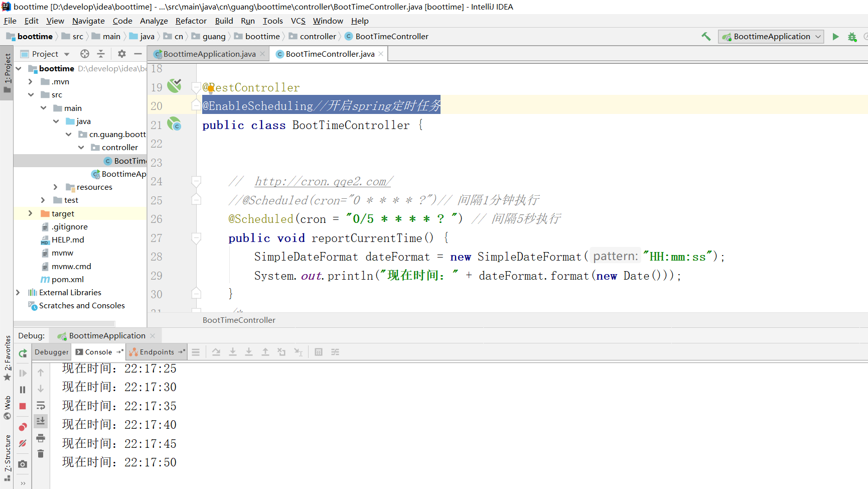Click the locate/scroll-from-source target icon

pos(85,54)
